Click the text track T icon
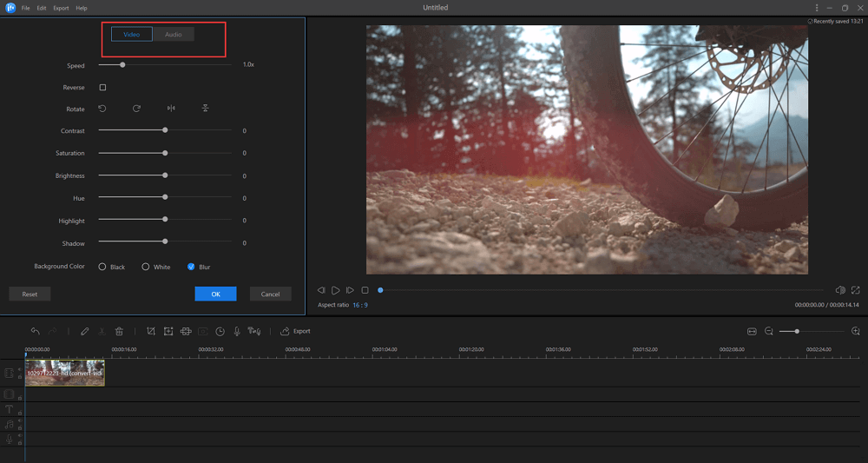Viewport: 868px width, 463px height. click(x=9, y=409)
